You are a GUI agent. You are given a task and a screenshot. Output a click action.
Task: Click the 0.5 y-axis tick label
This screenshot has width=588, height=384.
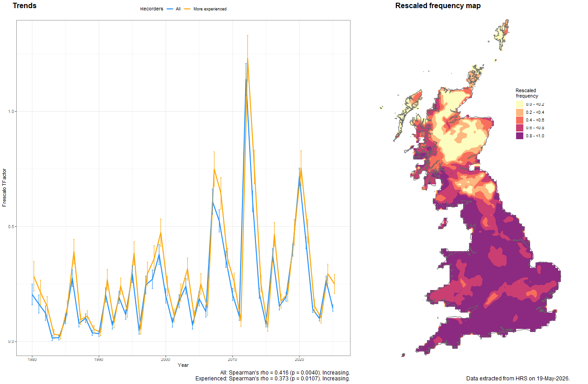(x=11, y=226)
